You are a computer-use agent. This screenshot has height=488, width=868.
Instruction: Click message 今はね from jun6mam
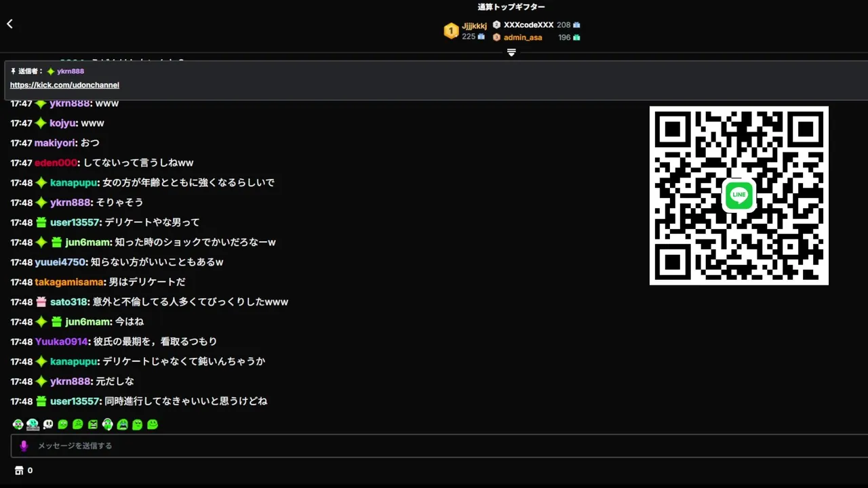[x=129, y=322]
